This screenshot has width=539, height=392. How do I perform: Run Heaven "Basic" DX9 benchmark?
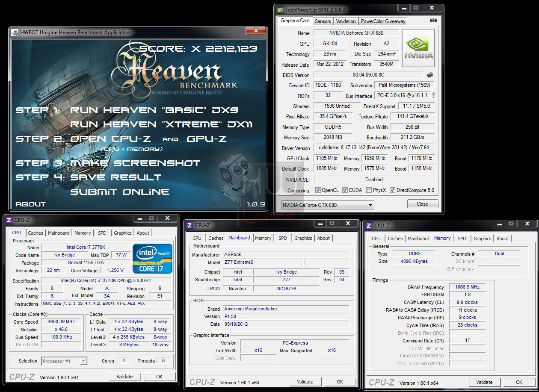tap(154, 110)
